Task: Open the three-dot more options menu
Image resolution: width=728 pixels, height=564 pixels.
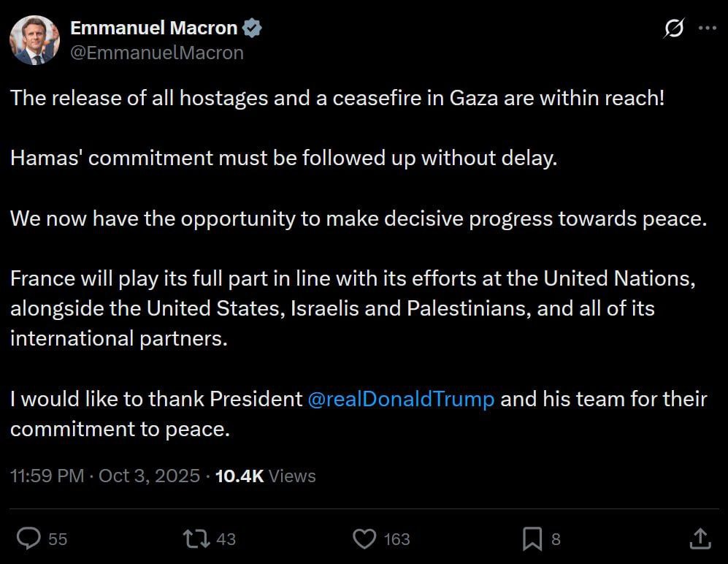Action: tap(708, 28)
